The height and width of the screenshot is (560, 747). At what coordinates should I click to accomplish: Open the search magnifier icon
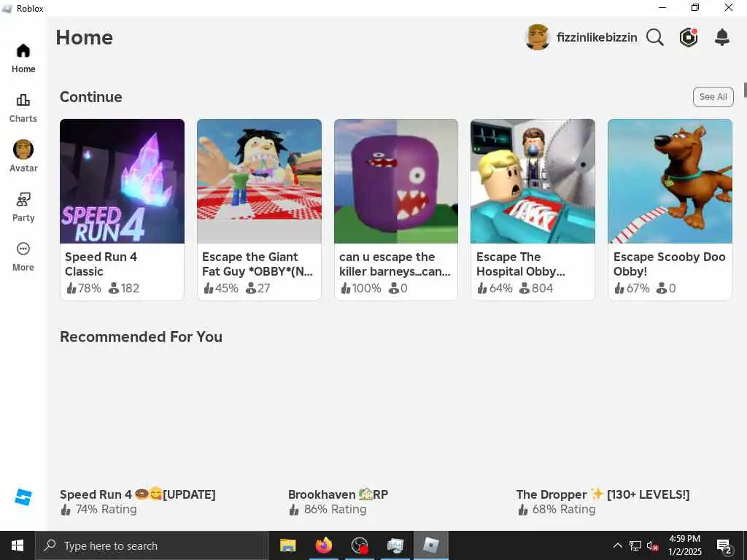655,37
